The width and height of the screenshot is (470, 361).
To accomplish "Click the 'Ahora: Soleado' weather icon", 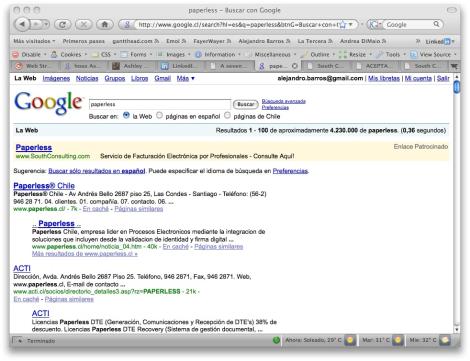I will click(x=350, y=340).
